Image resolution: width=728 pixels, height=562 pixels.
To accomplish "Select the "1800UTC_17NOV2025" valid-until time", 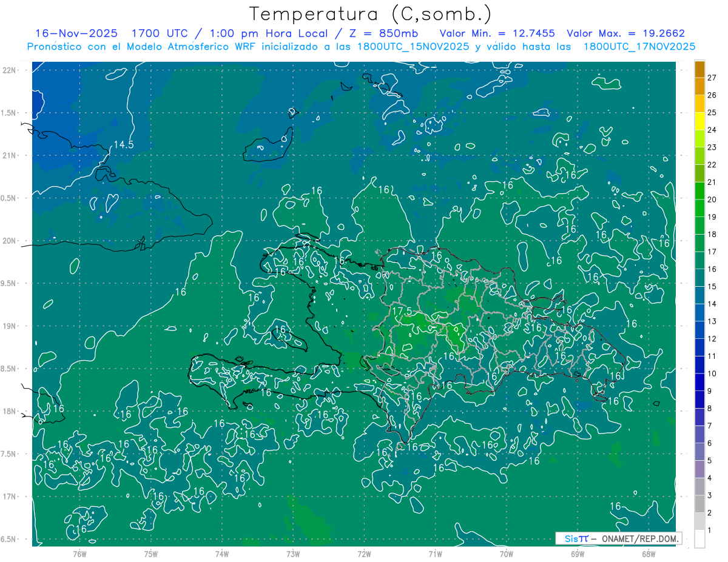I will (x=639, y=47).
